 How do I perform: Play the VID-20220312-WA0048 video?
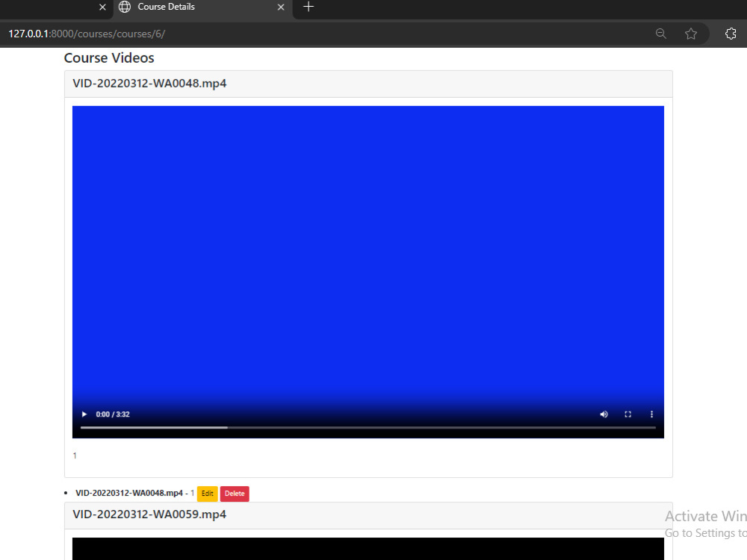84,414
